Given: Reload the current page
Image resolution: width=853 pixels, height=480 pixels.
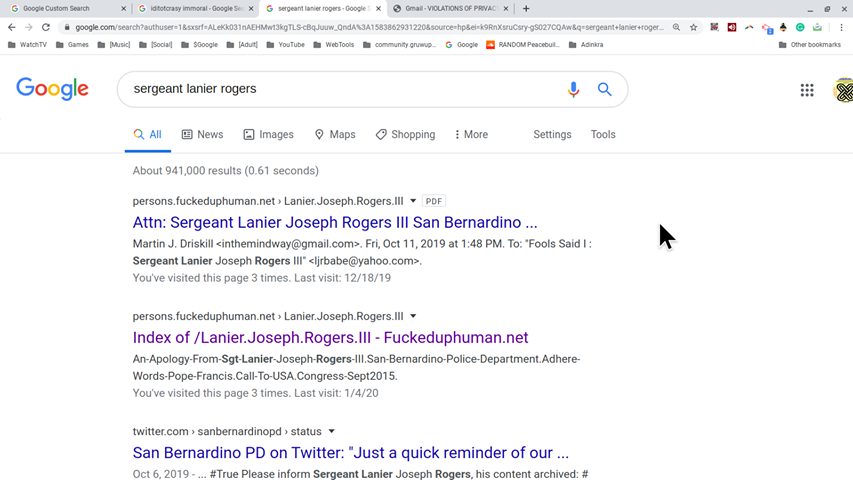Looking at the screenshot, I should point(46,27).
